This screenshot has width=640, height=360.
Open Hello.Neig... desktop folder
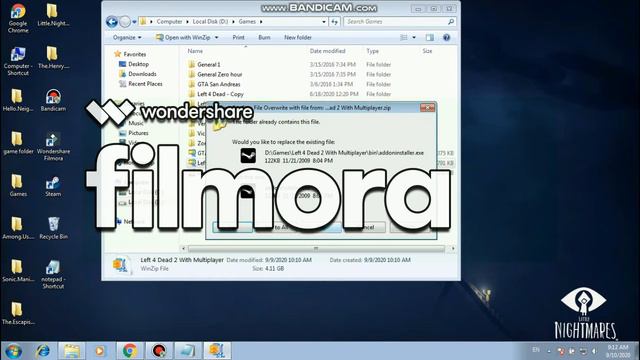pyautogui.click(x=18, y=100)
